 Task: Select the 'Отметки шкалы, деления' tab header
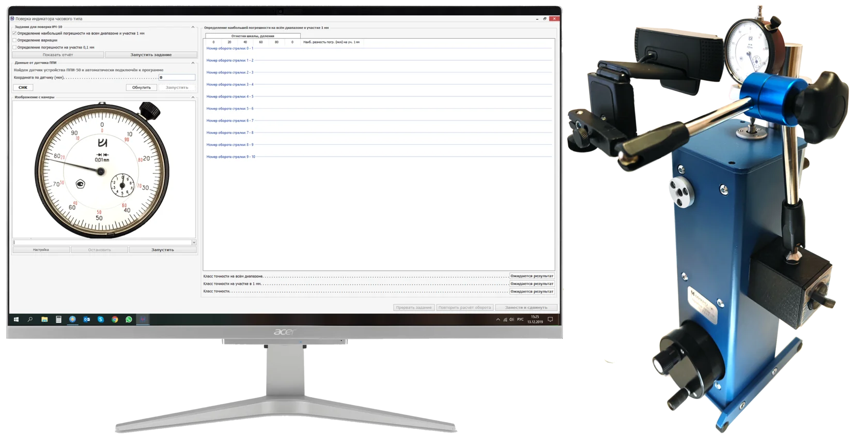253,36
